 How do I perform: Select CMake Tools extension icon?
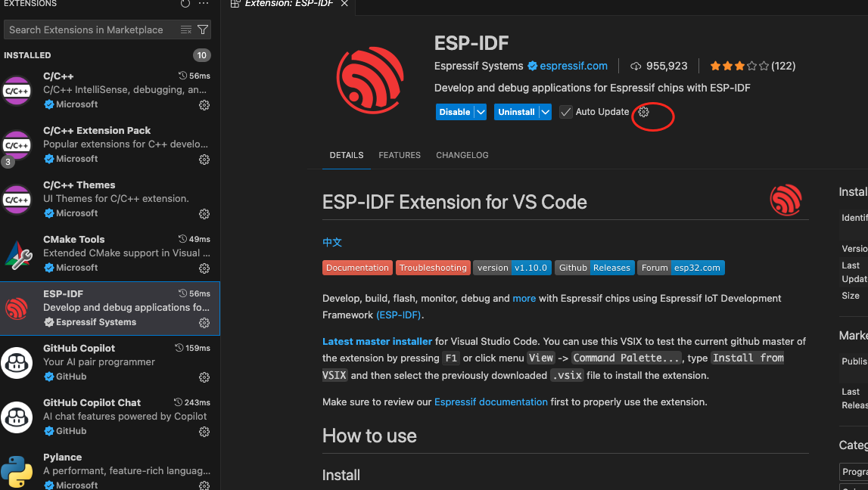(18, 254)
